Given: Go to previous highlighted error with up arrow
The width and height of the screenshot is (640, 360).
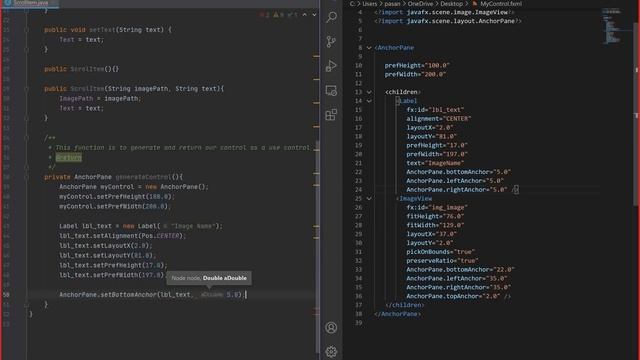Looking at the screenshot, I should [x=304, y=15].
